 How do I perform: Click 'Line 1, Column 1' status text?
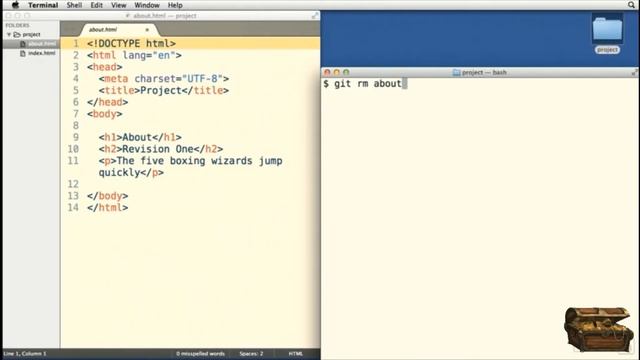click(25, 353)
